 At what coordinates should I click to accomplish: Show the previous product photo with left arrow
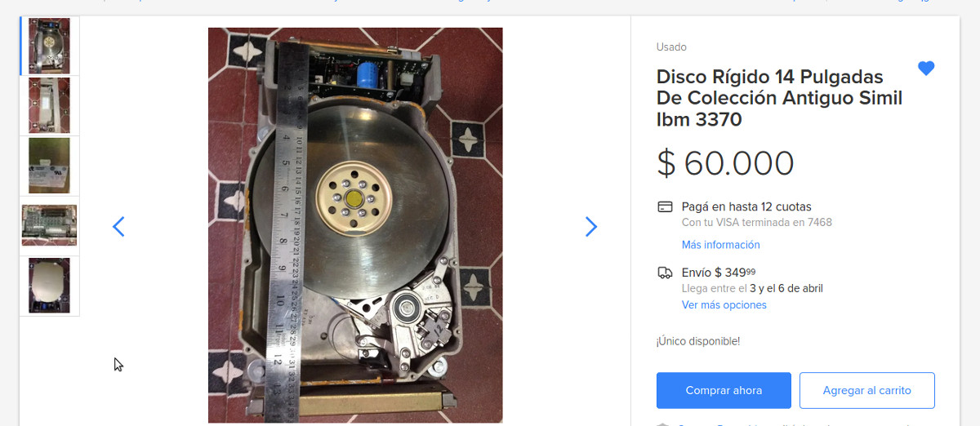tap(118, 227)
